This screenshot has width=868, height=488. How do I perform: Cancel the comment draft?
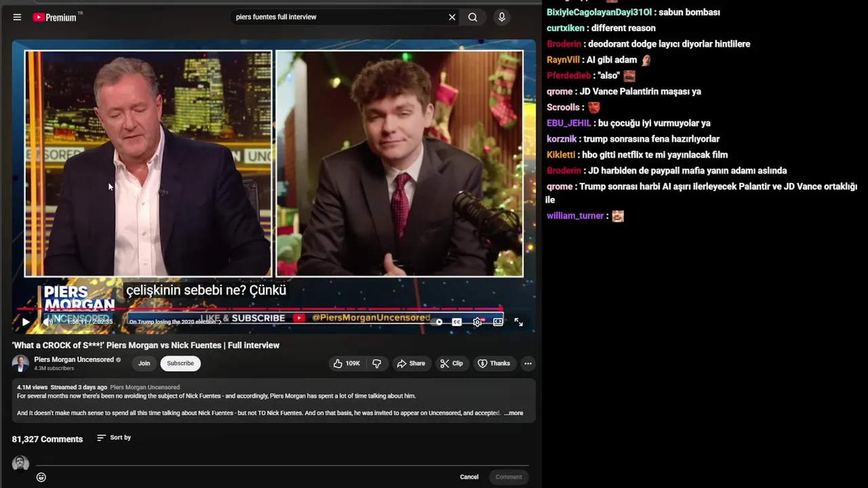pyautogui.click(x=469, y=477)
